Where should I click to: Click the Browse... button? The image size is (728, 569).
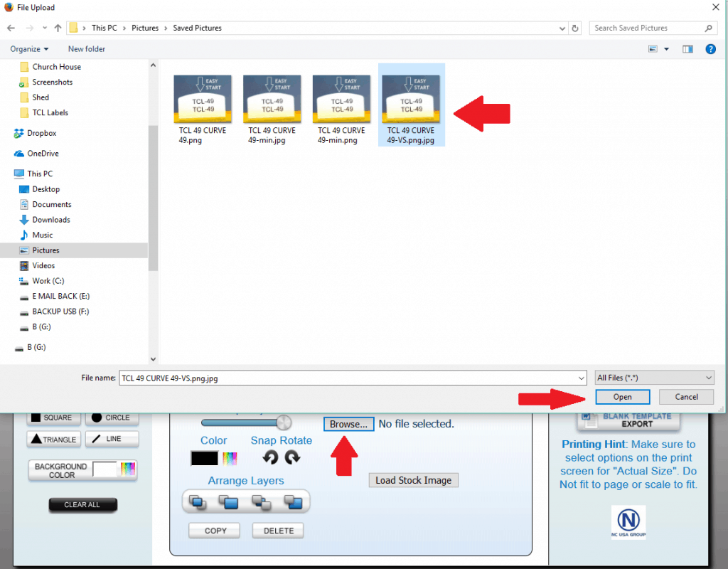(348, 424)
